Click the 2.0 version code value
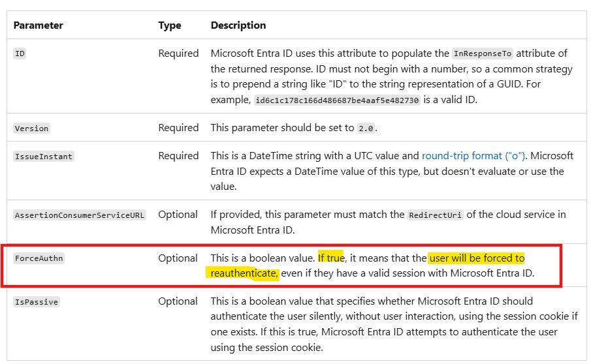The height and width of the screenshot is (364, 591). (x=366, y=129)
